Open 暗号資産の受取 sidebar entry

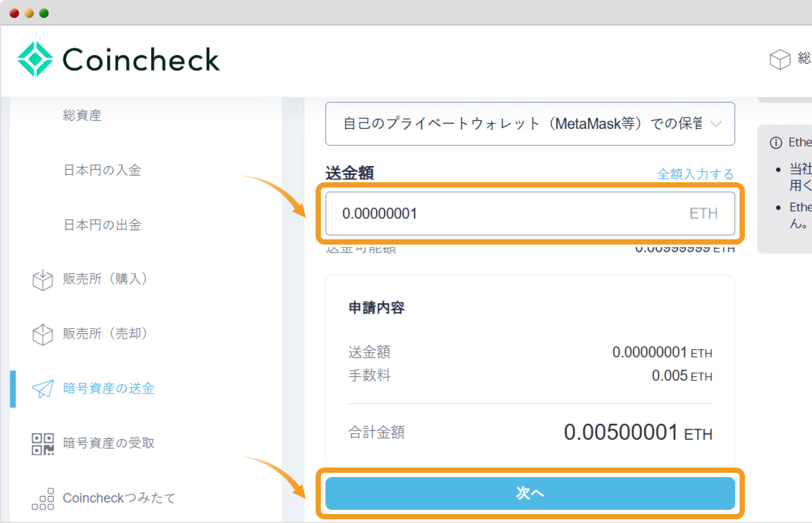point(108,443)
